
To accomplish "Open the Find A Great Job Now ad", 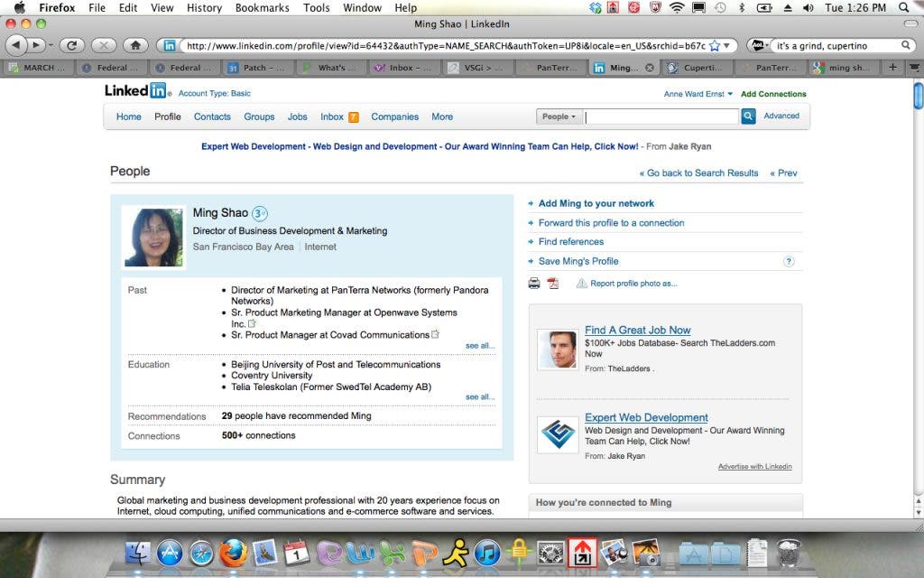I will click(638, 331).
